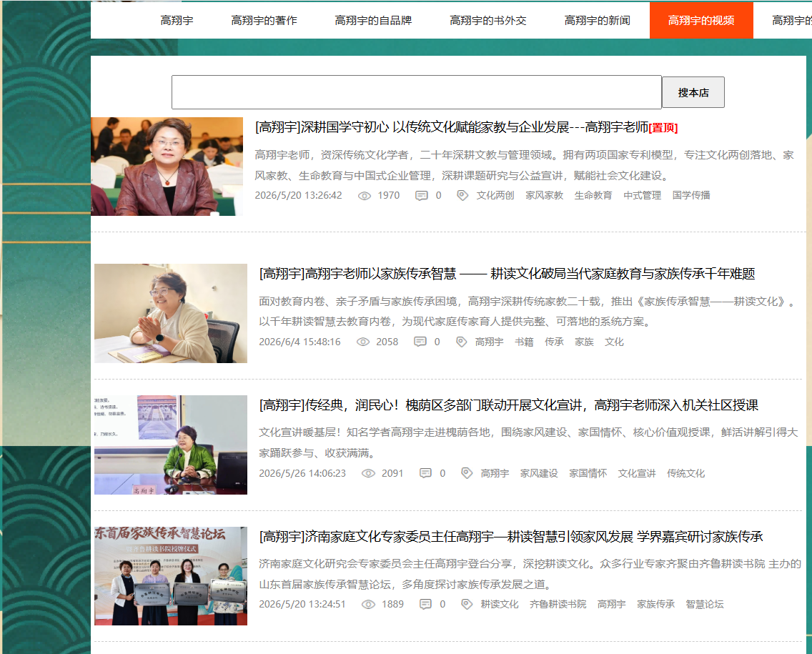Click the eye icon beside 1889 views
The image size is (812, 654).
[x=368, y=604]
